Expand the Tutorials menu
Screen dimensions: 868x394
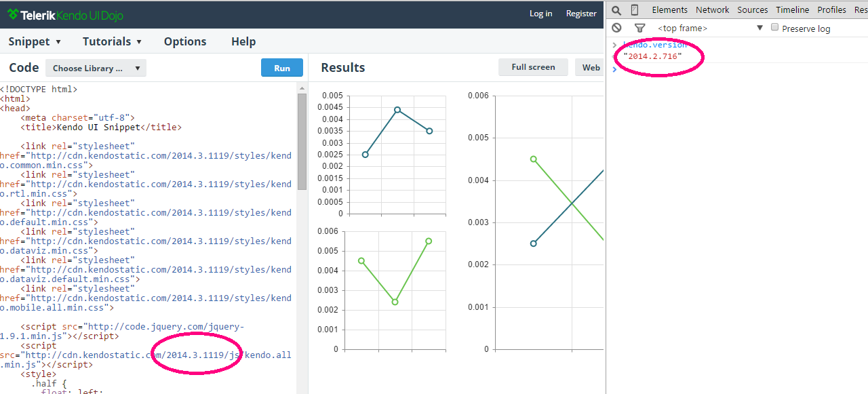pos(113,41)
